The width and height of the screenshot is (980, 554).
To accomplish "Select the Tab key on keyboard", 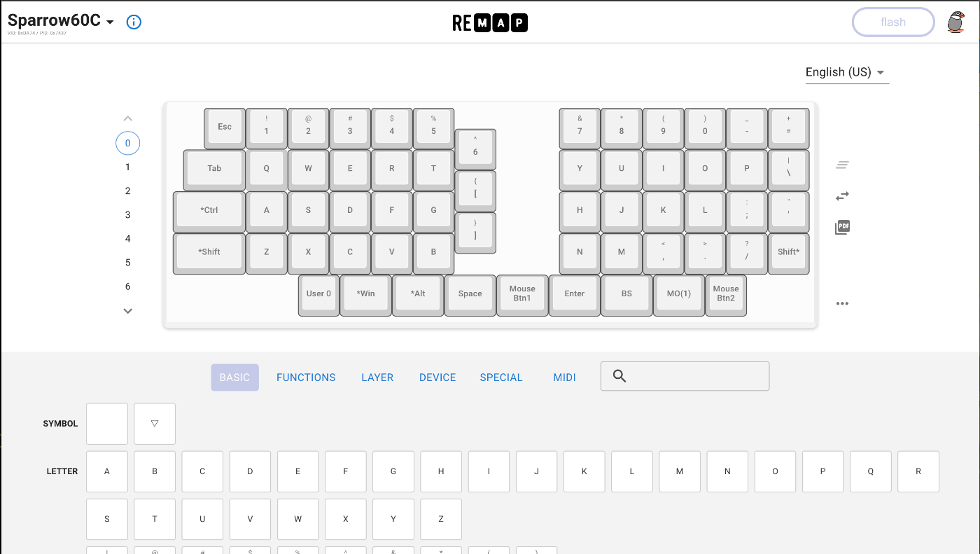I will coord(214,170).
